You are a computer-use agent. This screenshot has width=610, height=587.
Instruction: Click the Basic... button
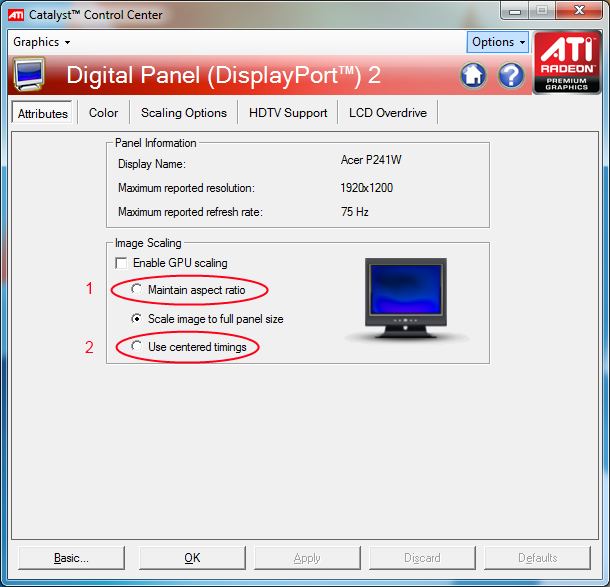pos(71,558)
